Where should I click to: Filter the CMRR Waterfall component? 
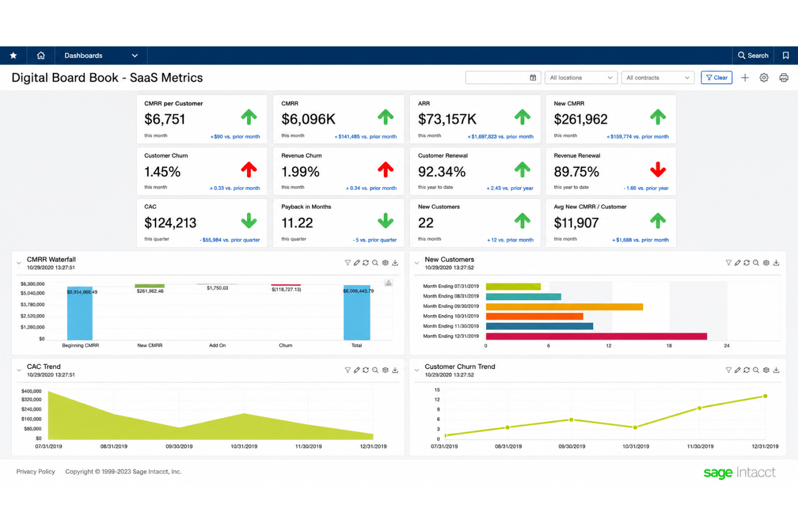[x=348, y=262]
